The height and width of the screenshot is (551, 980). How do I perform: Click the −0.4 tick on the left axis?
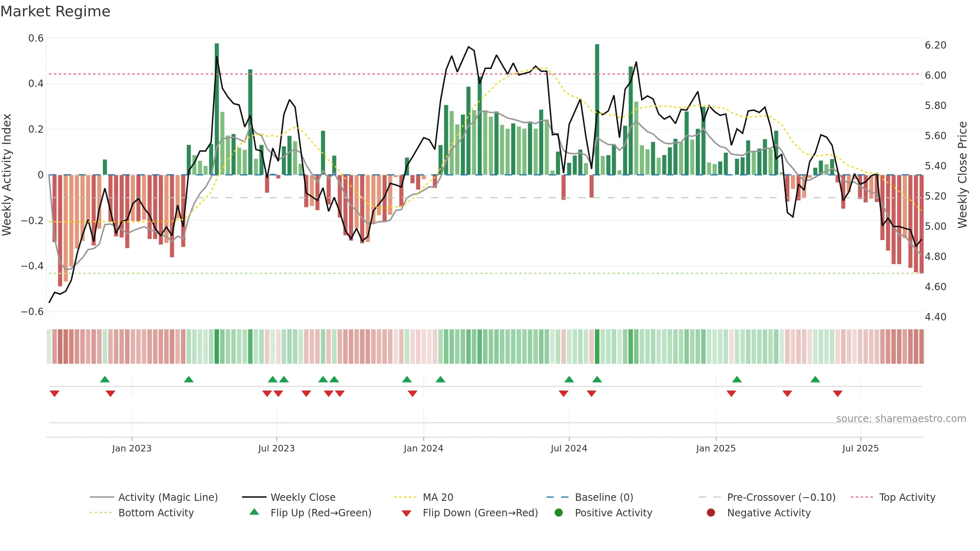32,266
